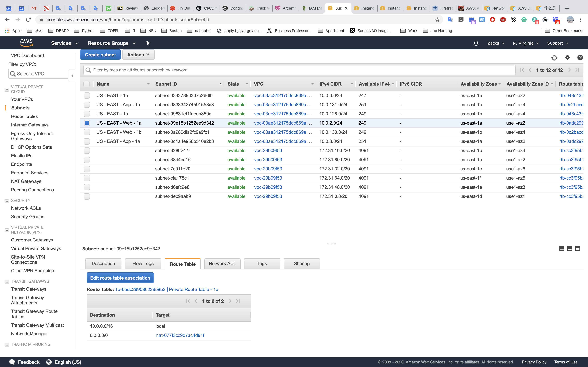Maximize the details pane with rightmost layout icon
The height and width of the screenshot is (367, 588).
[577, 248]
